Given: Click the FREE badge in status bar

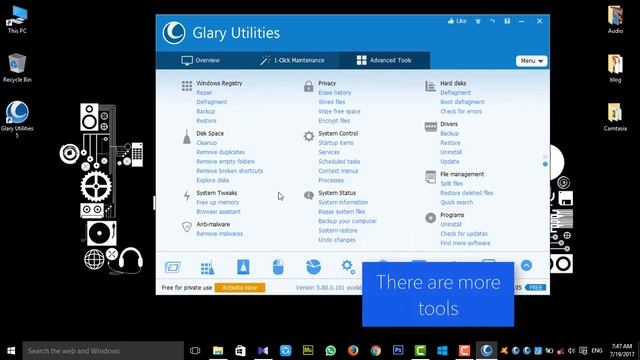Looking at the screenshot, I should pyautogui.click(x=536, y=288).
